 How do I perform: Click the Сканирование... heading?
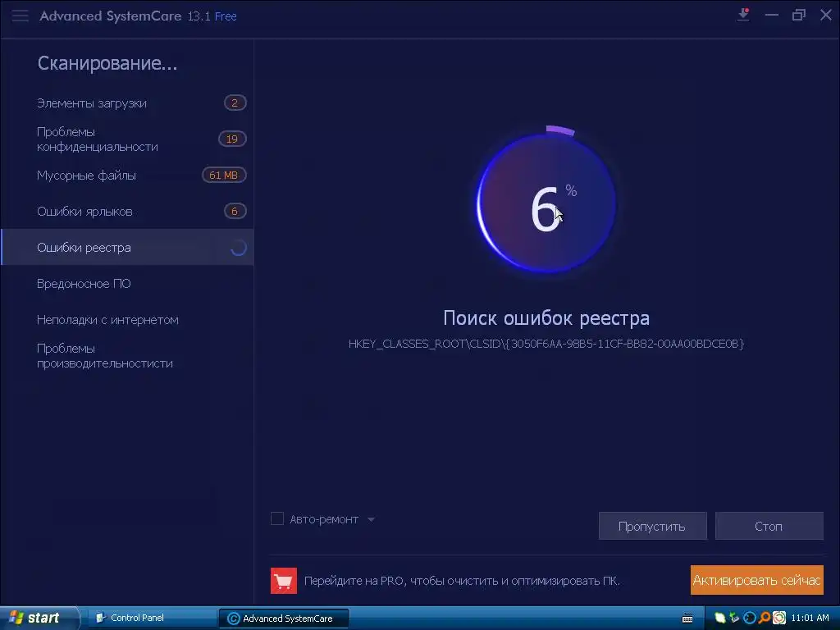107,64
